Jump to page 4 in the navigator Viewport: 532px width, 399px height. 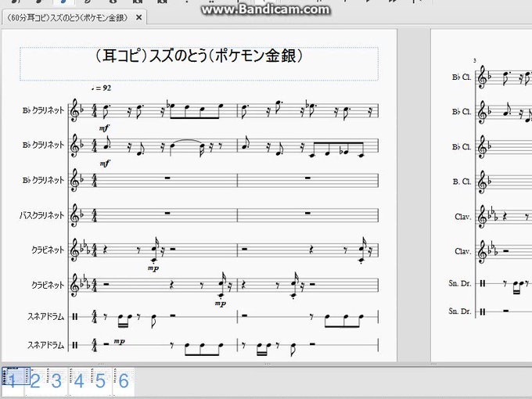click(x=79, y=381)
